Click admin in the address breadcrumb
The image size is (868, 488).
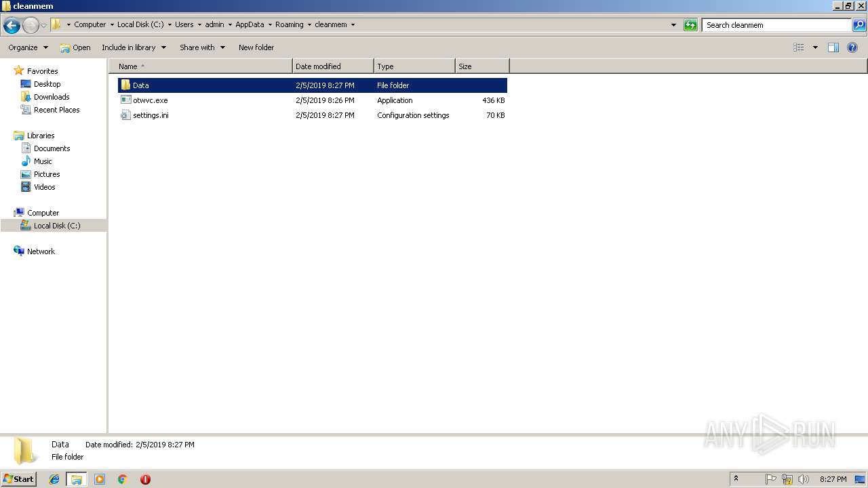[214, 24]
